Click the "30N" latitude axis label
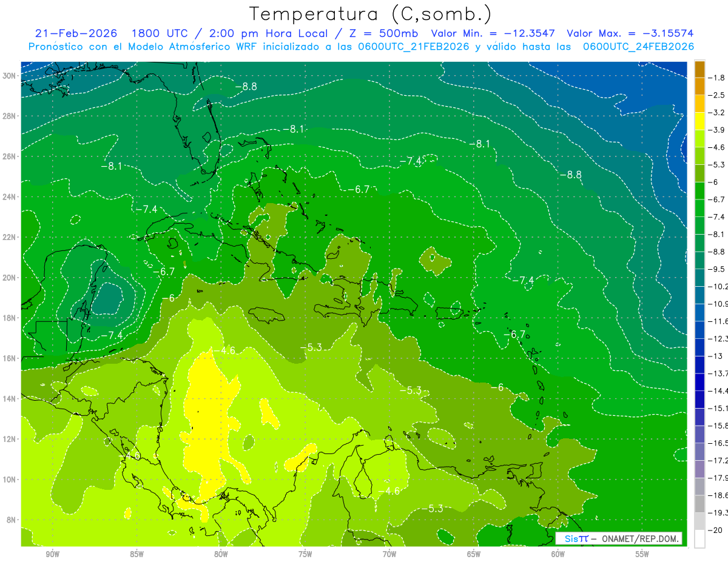Screen dimensions: 728x562 [x=10, y=76]
